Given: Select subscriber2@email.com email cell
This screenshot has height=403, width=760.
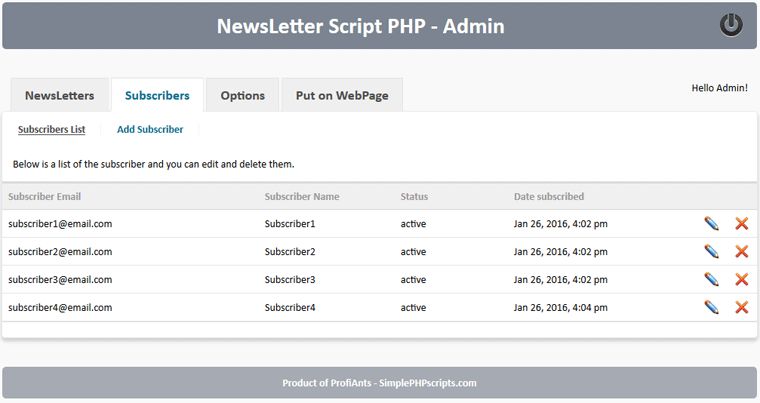Looking at the screenshot, I should point(60,252).
